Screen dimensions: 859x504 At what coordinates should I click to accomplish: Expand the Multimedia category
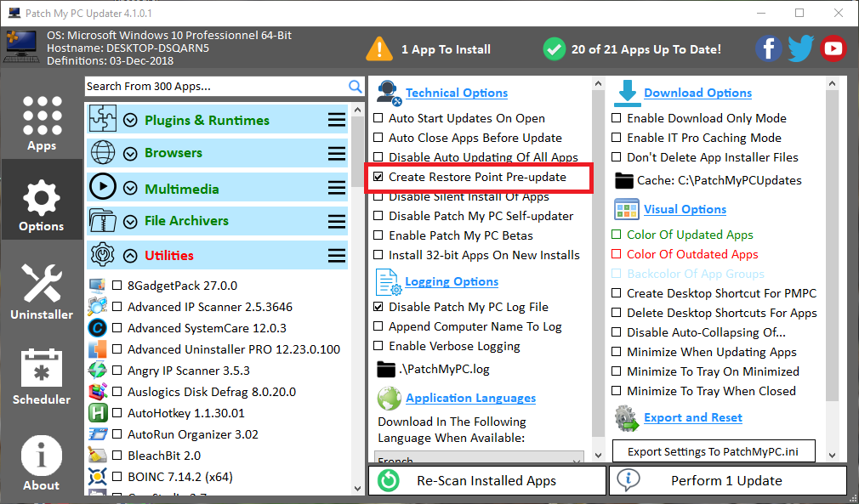130,189
